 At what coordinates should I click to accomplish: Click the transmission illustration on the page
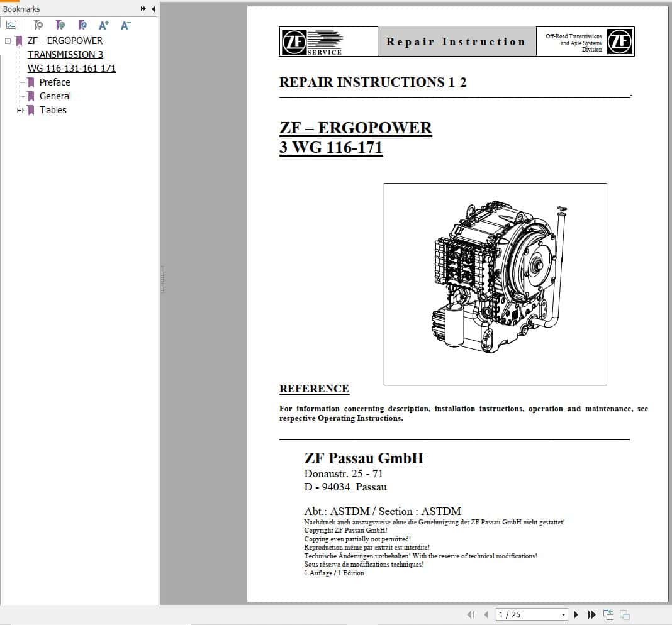click(x=495, y=284)
